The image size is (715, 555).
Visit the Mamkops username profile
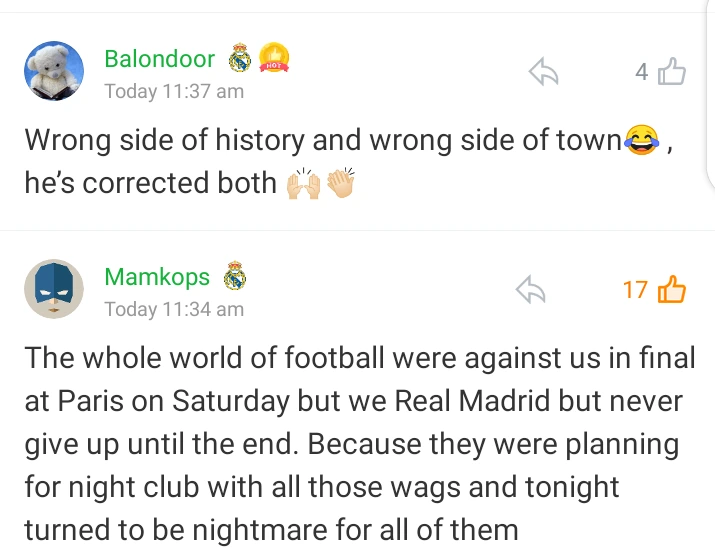(x=157, y=277)
